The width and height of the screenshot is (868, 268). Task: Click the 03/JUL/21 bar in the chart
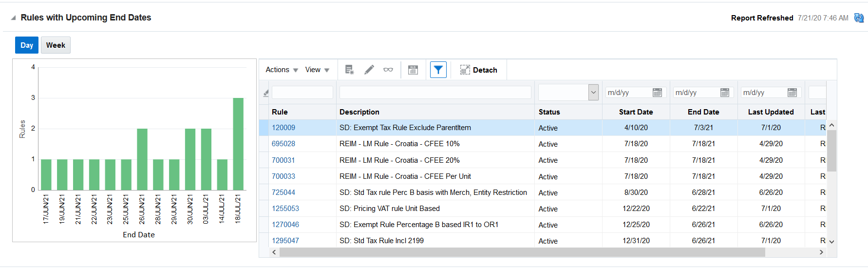206,159
